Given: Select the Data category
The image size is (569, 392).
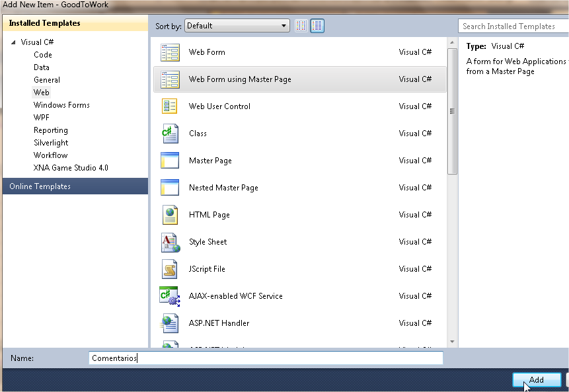Looking at the screenshot, I should coord(42,67).
